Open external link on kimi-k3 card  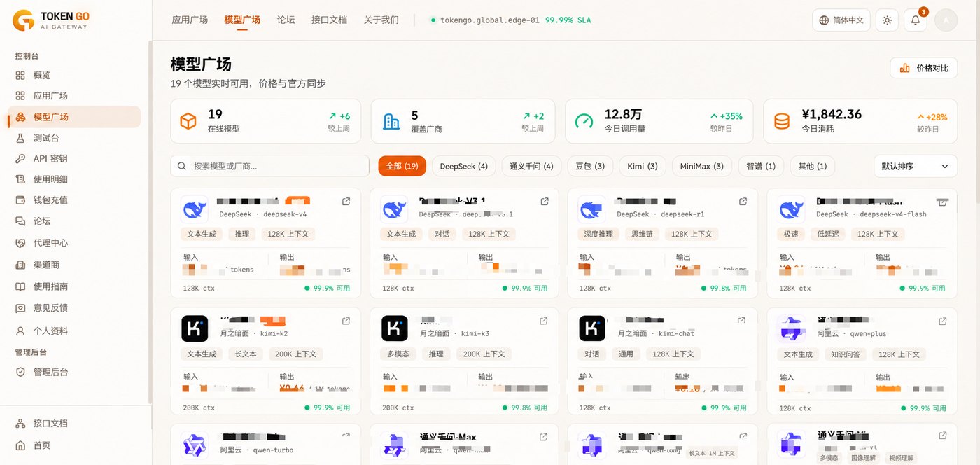pos(543,321)
